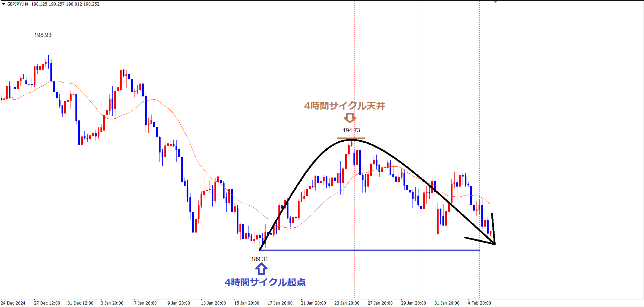Click the 15 Jan 20:00 time axis label
The height and width of the screenshot is (307, 644).
coord(246,303)
